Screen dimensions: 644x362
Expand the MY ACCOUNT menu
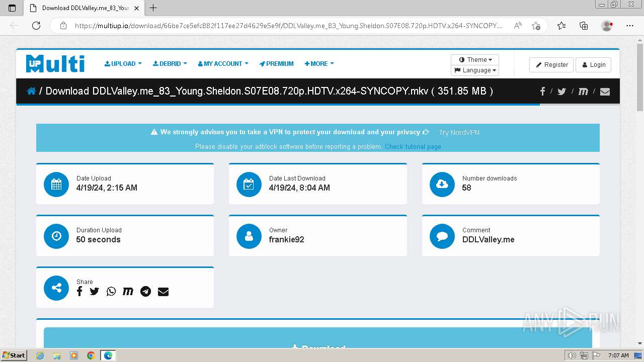tap(223, 64)
